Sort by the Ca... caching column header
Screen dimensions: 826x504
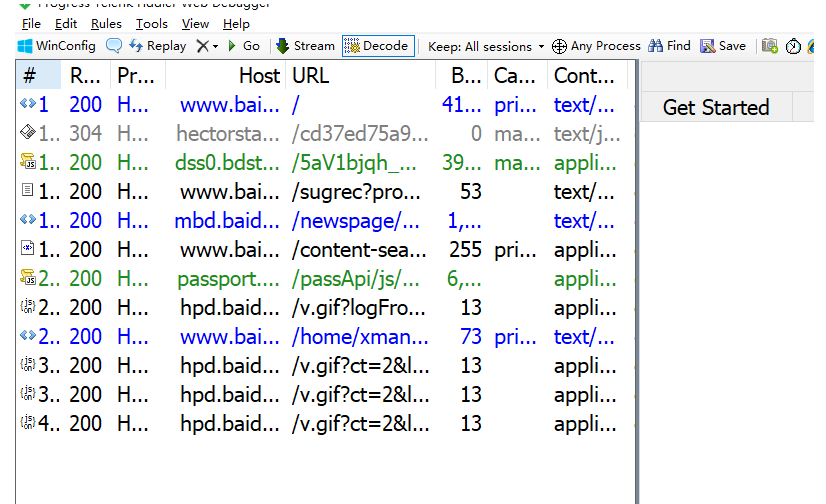click(517, 76)
